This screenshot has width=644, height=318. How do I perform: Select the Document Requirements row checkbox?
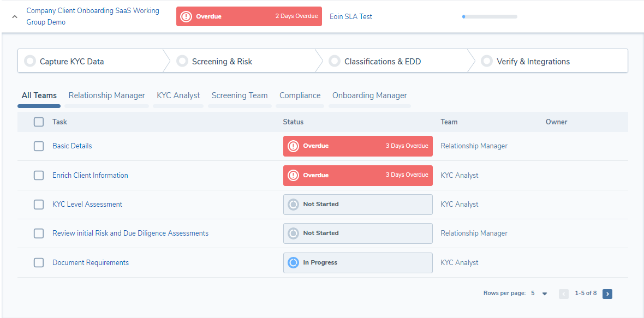point(39,263)
